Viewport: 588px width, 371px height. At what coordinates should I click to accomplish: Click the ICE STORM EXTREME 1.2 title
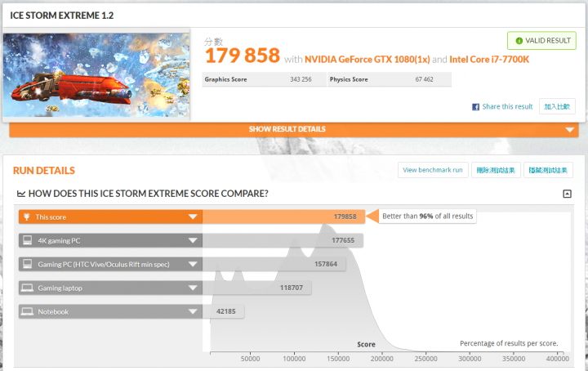[61, 16]
